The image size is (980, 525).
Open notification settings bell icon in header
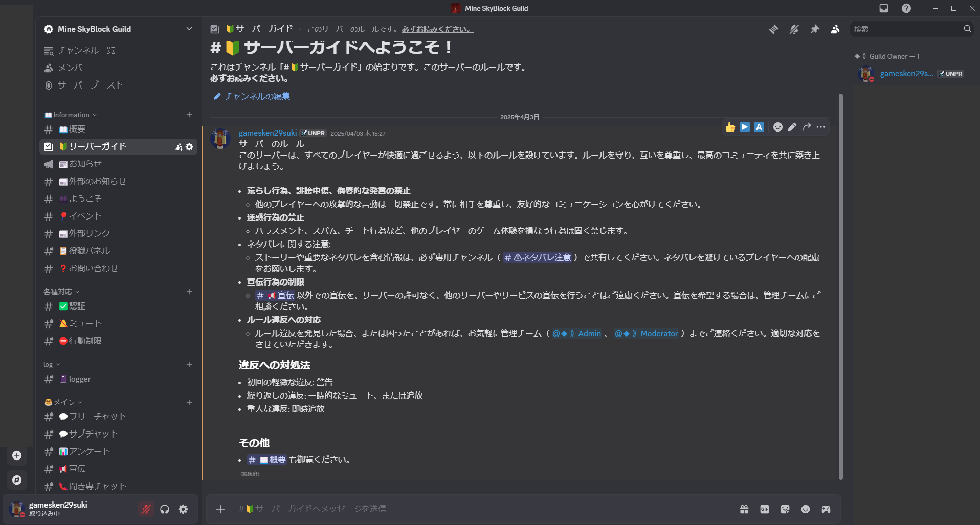(794, 29)
